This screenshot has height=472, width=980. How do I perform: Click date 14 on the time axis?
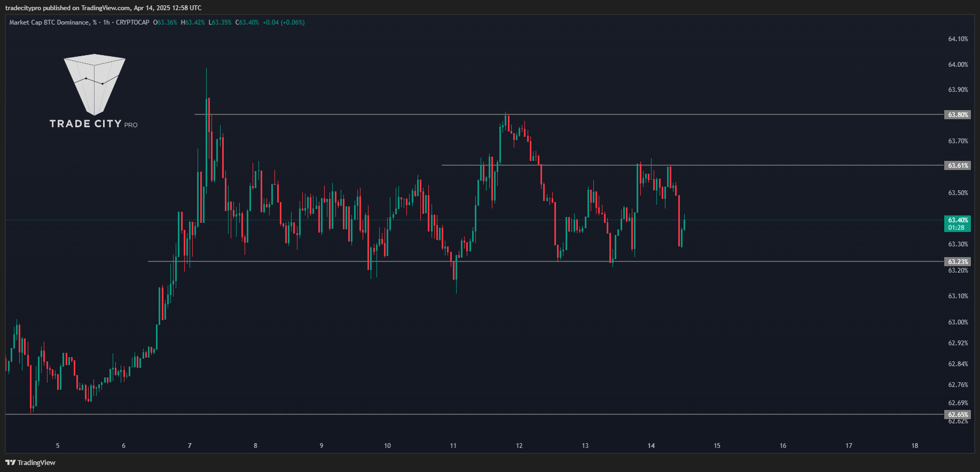(651, 446)
